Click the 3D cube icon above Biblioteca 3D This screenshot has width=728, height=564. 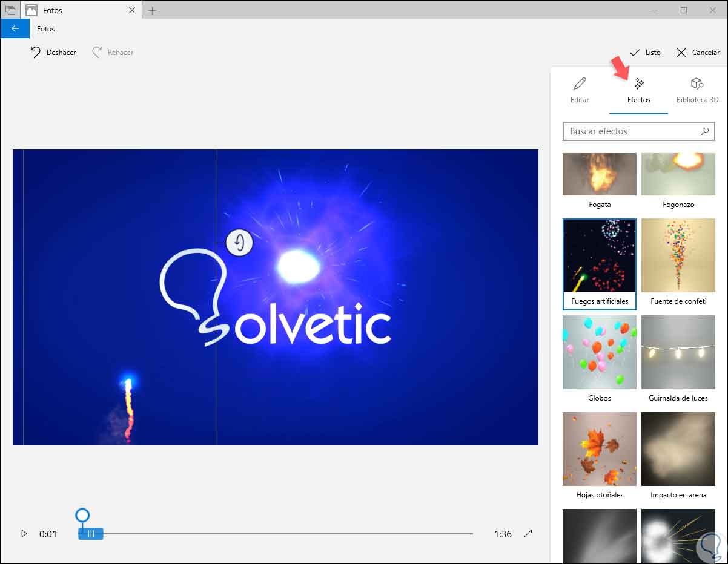[697, 84]
